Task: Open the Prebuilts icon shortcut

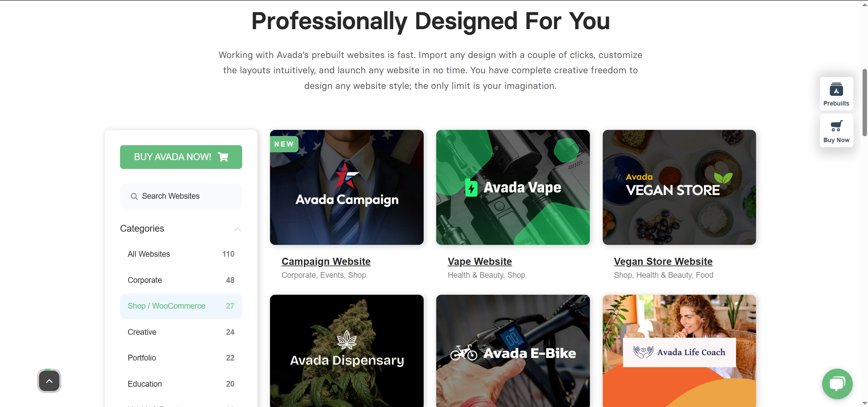Action: click(836, 90)
